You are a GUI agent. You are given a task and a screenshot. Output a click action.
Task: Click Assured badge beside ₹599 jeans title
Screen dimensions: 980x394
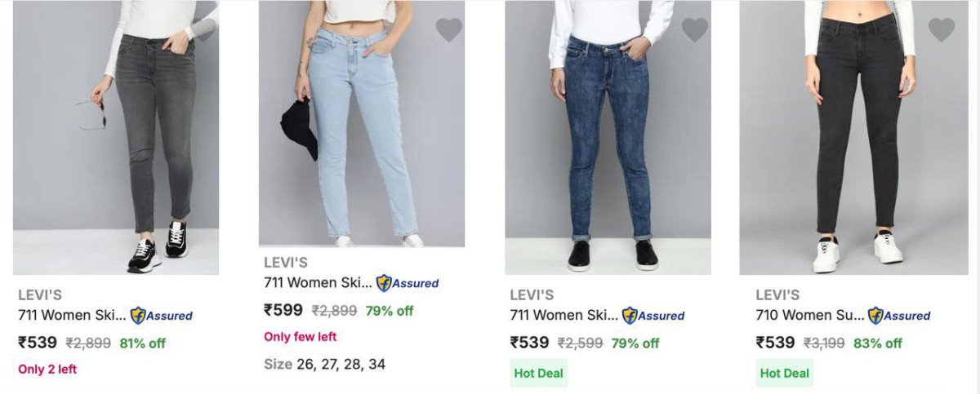point(407,283)
